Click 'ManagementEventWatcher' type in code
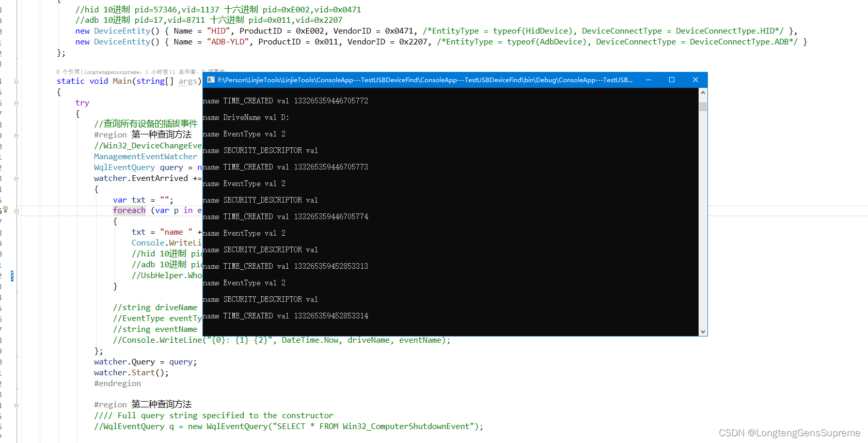The height and width of the screenshot is (443, 868). coord(146,156)
